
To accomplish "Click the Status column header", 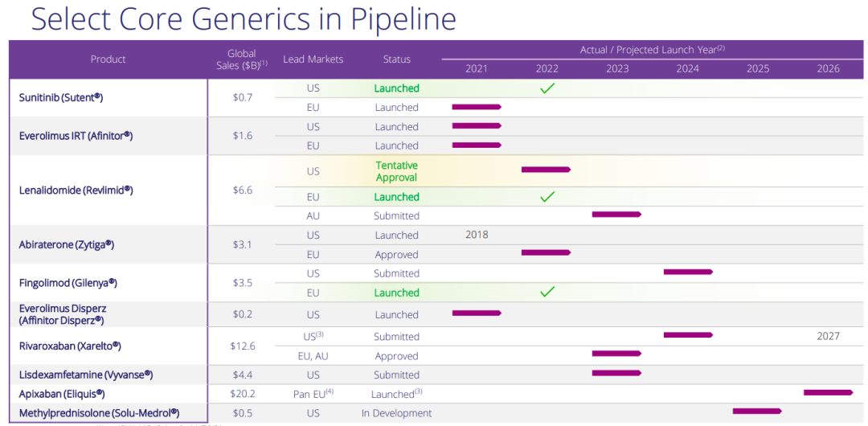I will click(x=397, y=59).
